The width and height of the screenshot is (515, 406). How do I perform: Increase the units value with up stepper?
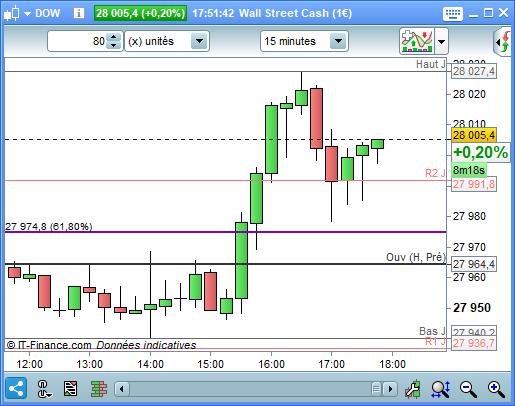click(113, 37)
